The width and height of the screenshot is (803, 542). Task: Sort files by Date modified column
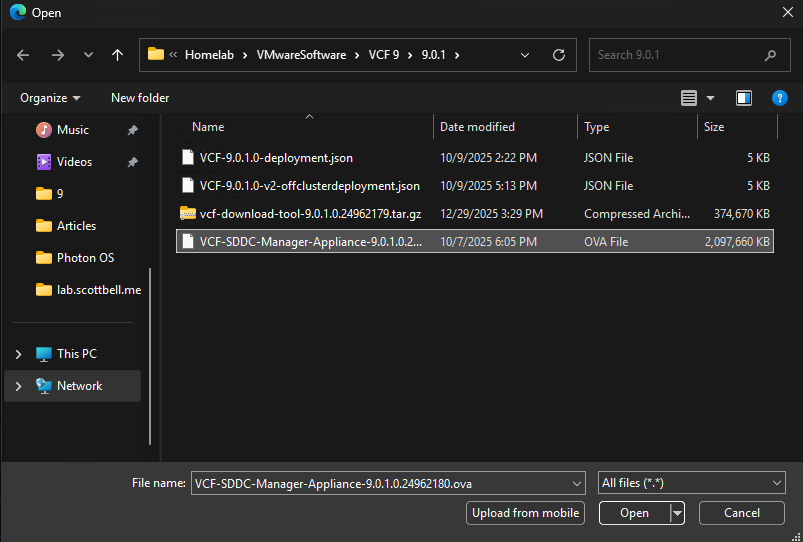pos(478,127)
